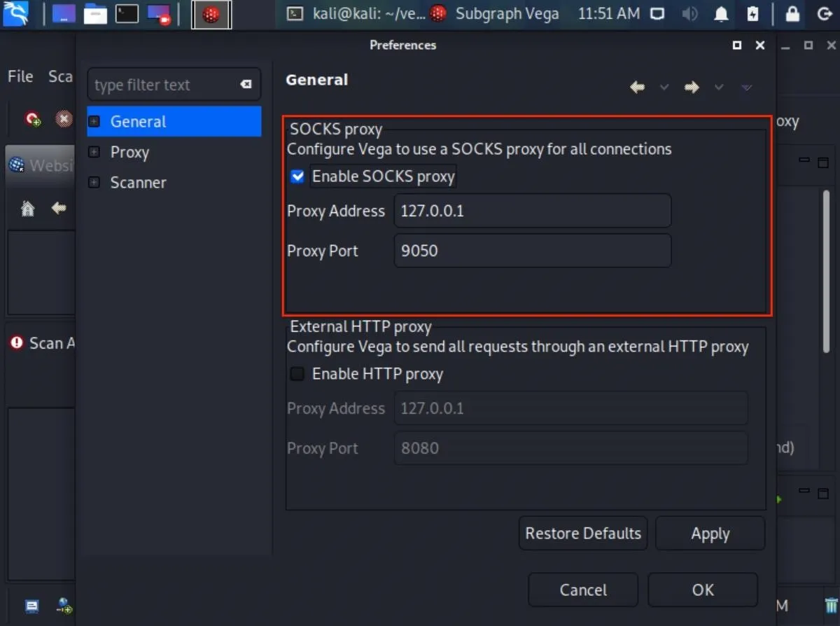Click the muted volume icon in the tray
The width and height of the screenshot is (840, 626).
(x=689, y=13)
